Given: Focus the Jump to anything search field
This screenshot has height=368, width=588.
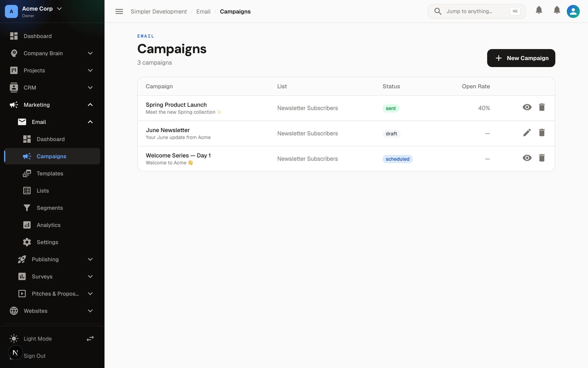Looking at the screenshot, I should [477, 11].
